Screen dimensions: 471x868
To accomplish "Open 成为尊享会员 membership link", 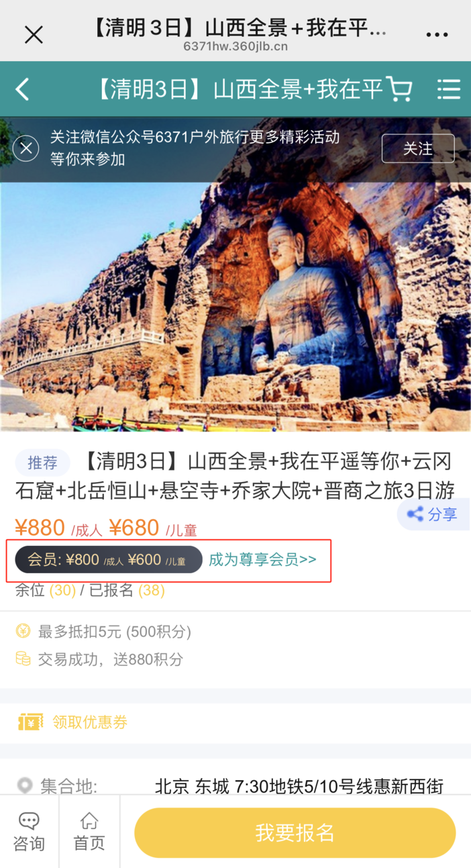I will tap(262, 559).
